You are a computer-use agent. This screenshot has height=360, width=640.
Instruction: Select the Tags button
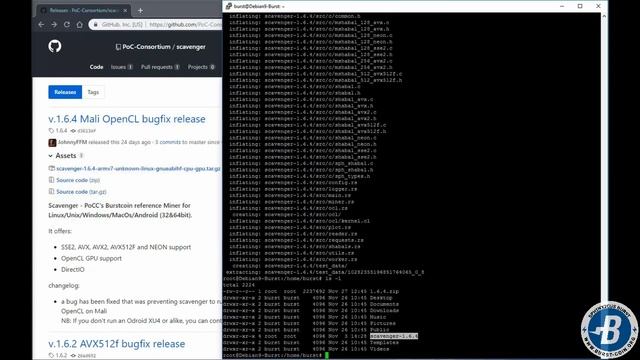(93, 92)
